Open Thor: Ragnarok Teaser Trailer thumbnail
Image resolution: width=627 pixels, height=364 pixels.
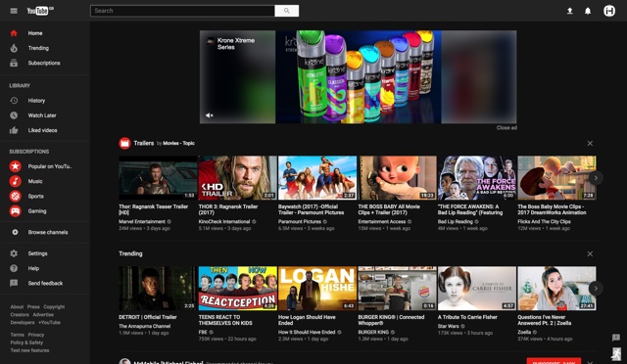point(158,178)
